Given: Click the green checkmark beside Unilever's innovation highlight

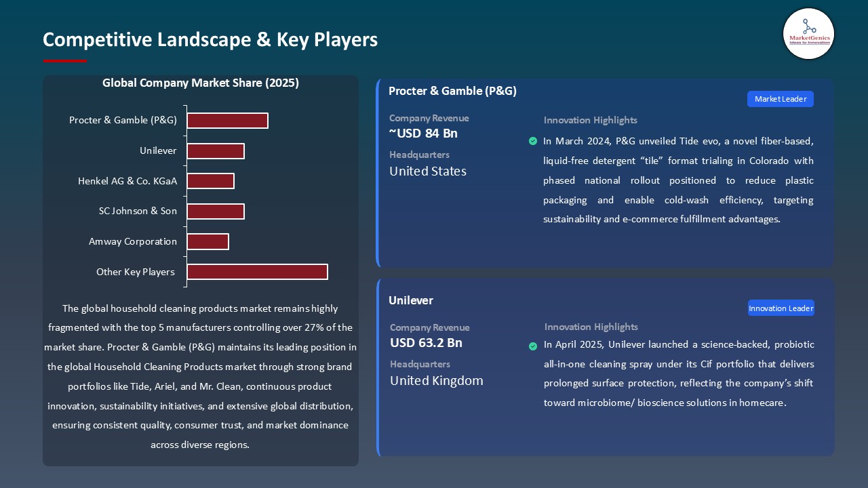Looking at the screenshot, I should point(533,346).
